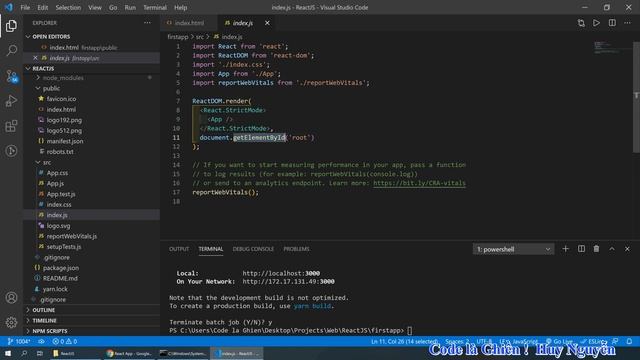Screen dimensions: 640x360
Task: Click the eye watch icon in status bar
Action: [x=41, y=341]
